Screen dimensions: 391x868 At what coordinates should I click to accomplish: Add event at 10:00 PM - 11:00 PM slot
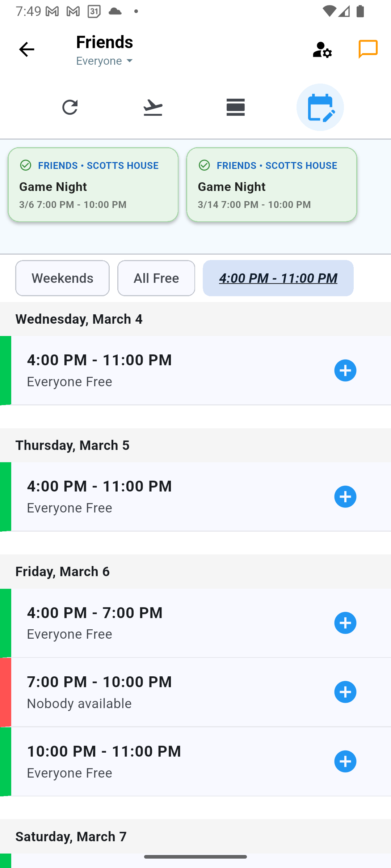click(x=345, y=761)
